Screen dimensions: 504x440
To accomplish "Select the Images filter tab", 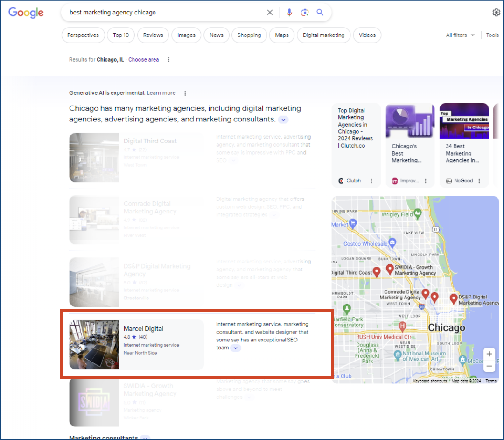I will tap(186, 35).
